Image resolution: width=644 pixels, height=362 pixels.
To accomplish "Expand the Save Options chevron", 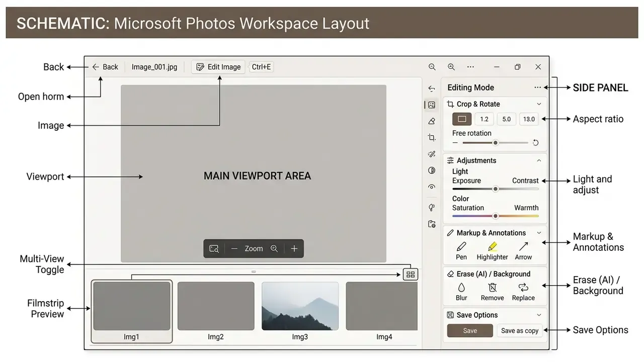I will tap(539, 315).
